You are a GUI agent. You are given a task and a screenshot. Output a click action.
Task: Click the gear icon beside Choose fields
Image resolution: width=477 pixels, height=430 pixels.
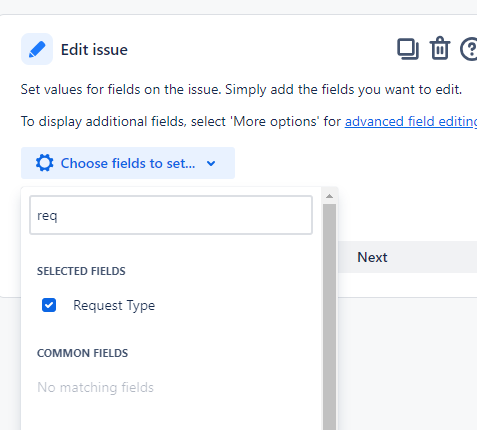click(x=45, y=163)
